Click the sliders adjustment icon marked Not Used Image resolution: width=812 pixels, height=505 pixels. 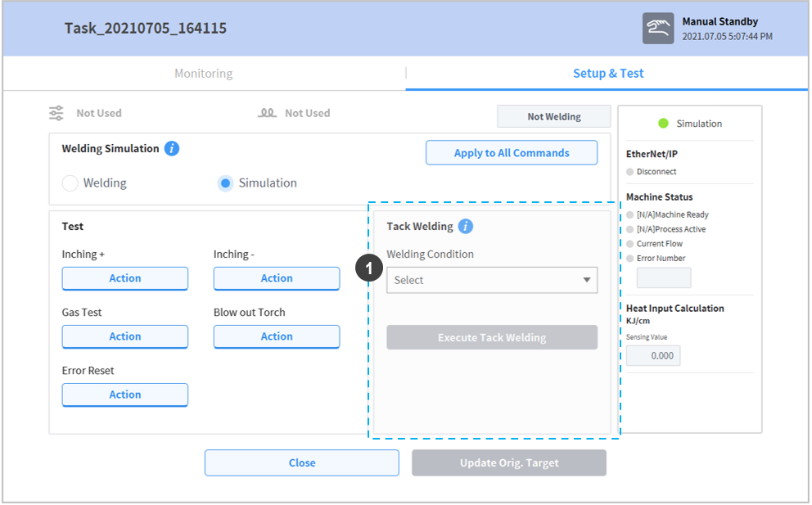56,113
